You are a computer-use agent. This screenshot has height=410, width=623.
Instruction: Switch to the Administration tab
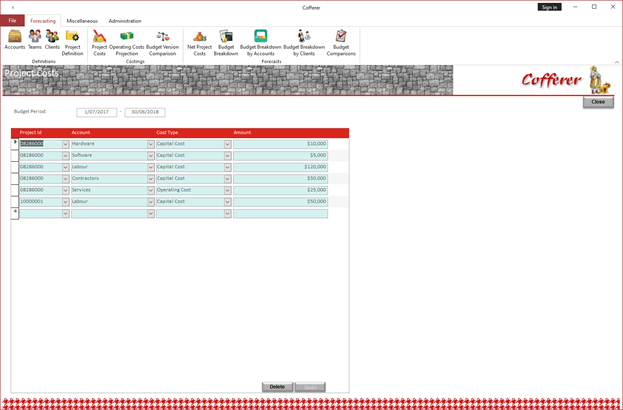coord(125,21)
